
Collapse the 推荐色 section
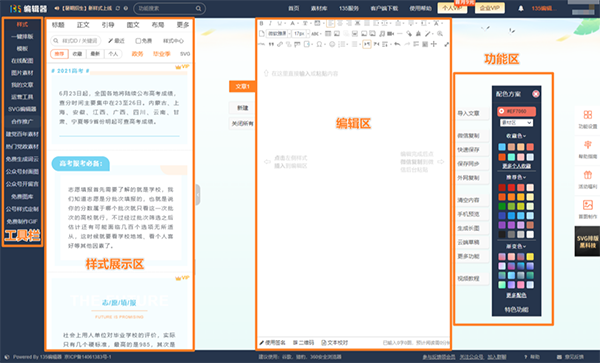coord(516,177)
